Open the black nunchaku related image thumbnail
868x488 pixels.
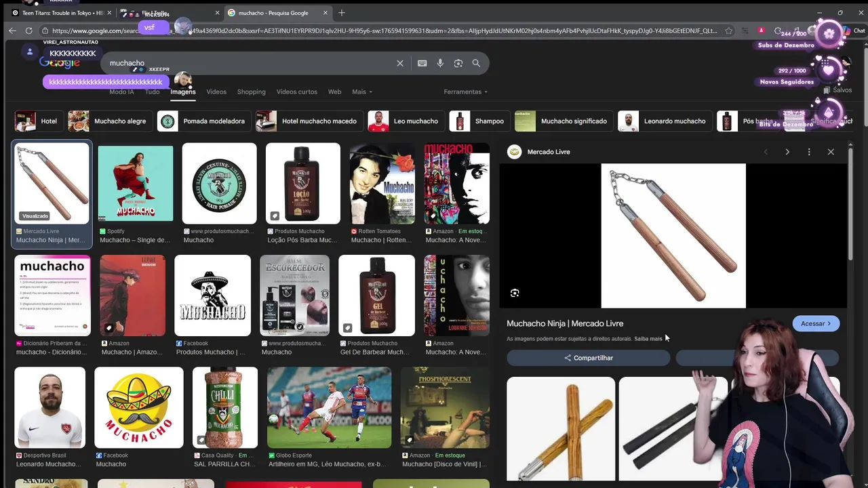673,430
